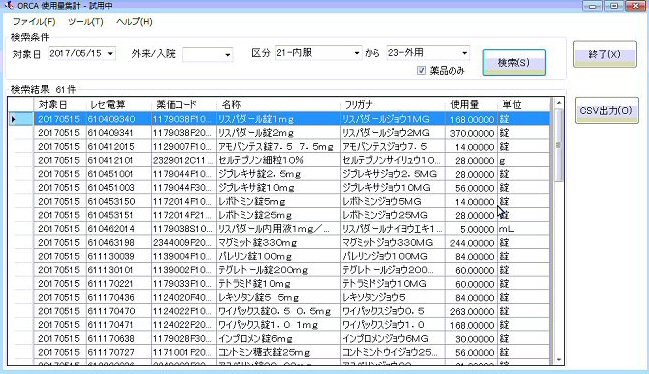Open the 23-外用 range dropdown
This screenshot has width=649, height=374.
pyautogui.click(x=464, y=53)
